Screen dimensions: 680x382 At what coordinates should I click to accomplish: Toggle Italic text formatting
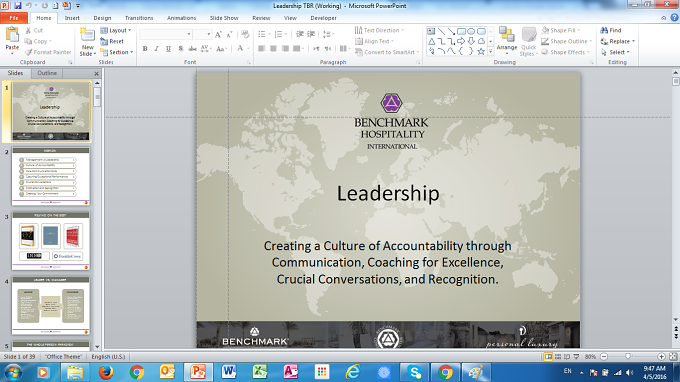[x=157, y=49]
